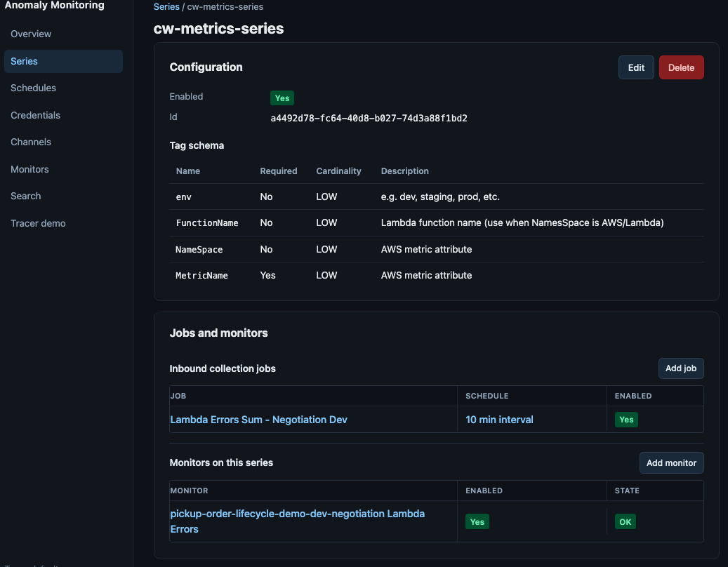The image size is (728, 567).
Task: Click the cw-metrics-series page heading
Action: (x=218, y=28)
